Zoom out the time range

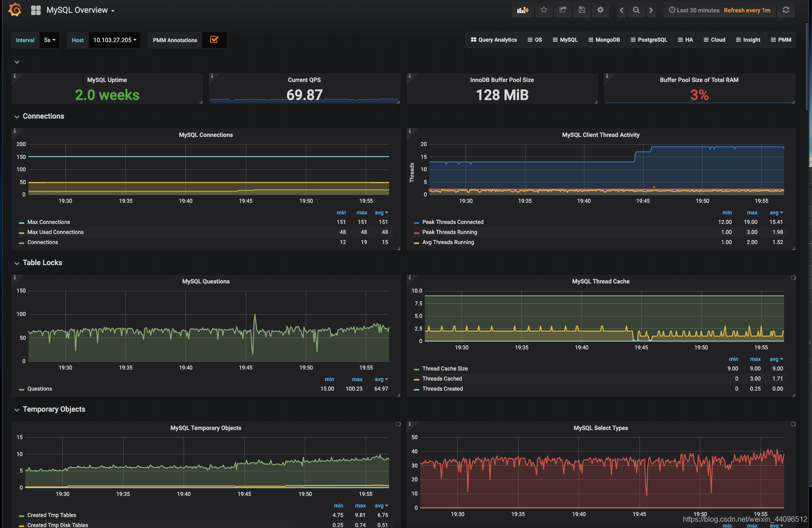636,10
